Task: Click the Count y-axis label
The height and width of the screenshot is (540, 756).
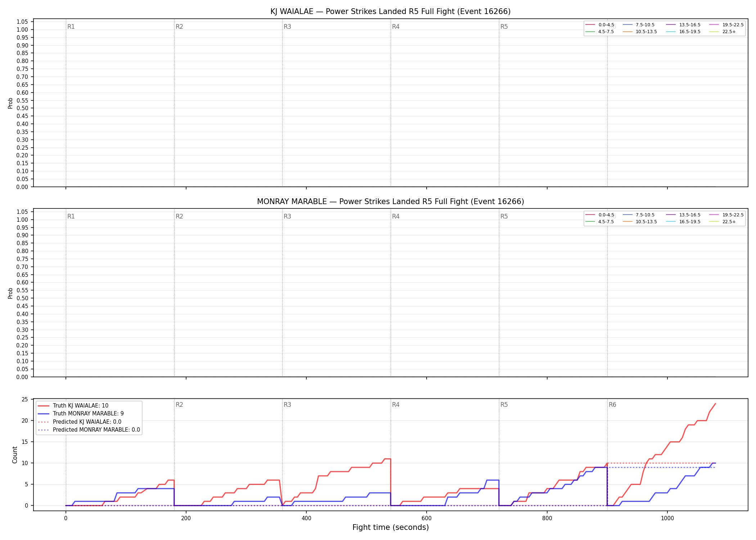Action: coord(15,455)
